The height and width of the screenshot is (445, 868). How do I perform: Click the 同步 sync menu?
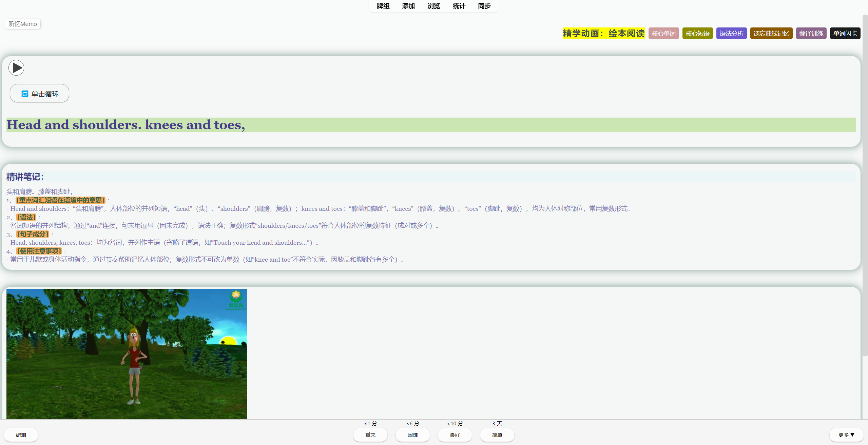484,6
